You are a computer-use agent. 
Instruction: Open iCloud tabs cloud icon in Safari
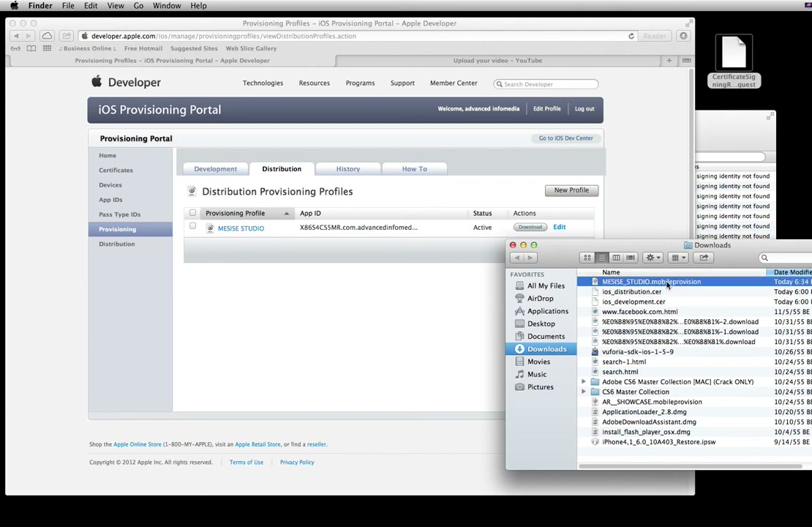pos(47,36)
